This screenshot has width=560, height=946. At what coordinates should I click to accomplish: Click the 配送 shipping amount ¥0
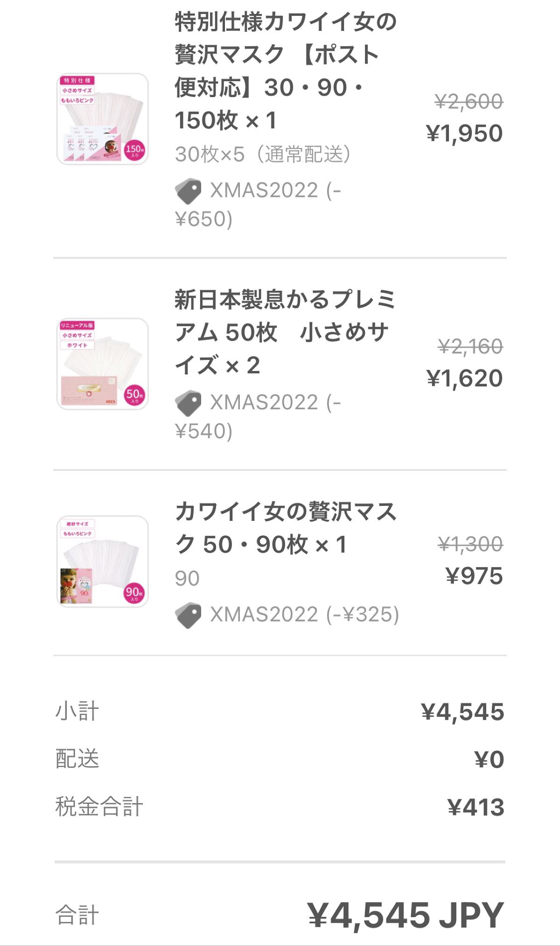tap(489, 759)
